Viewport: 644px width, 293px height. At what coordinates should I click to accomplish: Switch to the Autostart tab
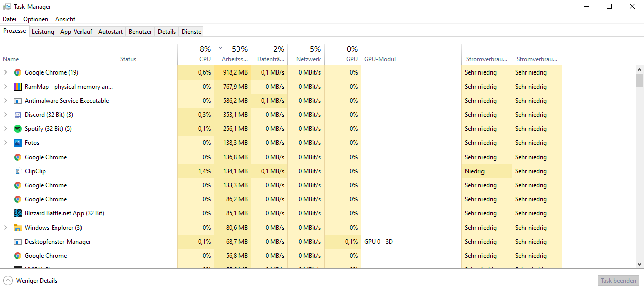[x=110, y=32]
